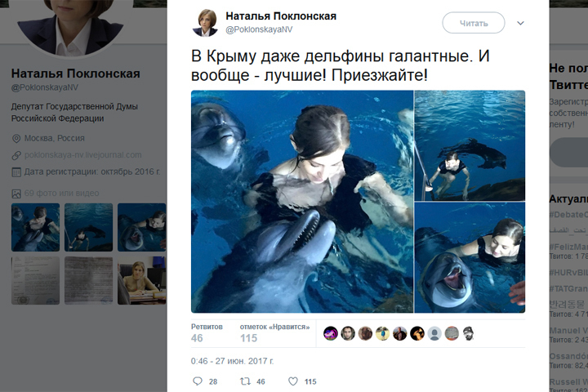Click the default gray silhouette liker avatar
The height and width of the screenshot is (392, 588).
click(434, 333)
